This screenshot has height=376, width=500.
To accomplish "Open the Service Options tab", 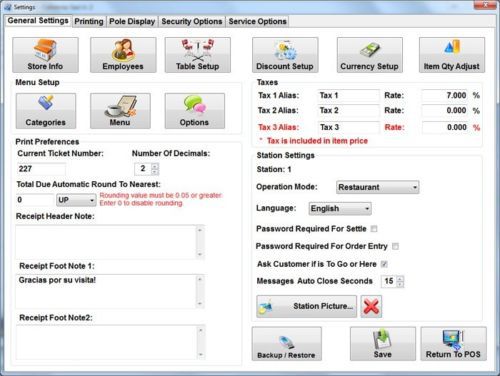I will [x=257, y=21].
